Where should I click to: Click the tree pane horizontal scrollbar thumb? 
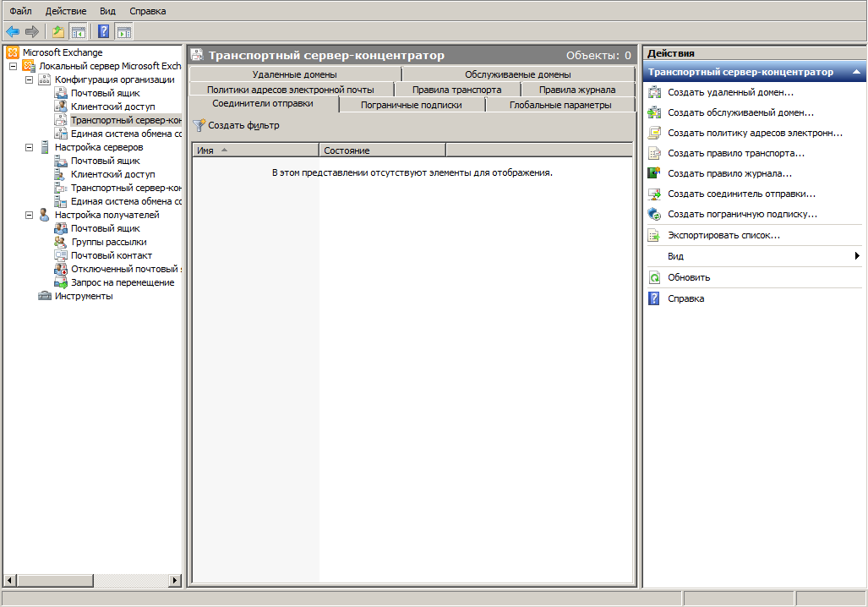point(55,581)
